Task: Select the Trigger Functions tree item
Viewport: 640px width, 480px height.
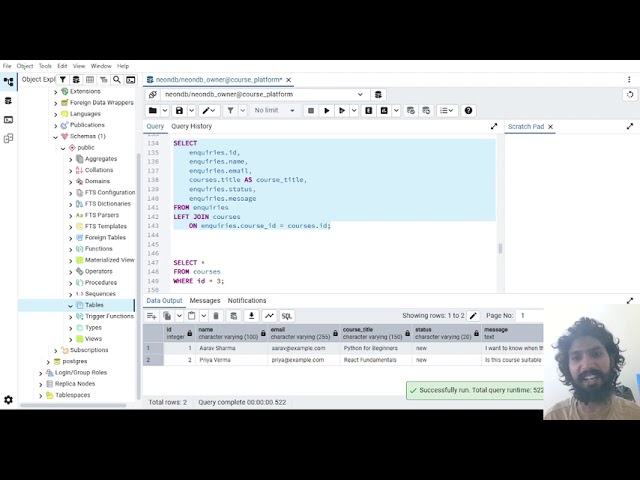Action: point(109,316)
